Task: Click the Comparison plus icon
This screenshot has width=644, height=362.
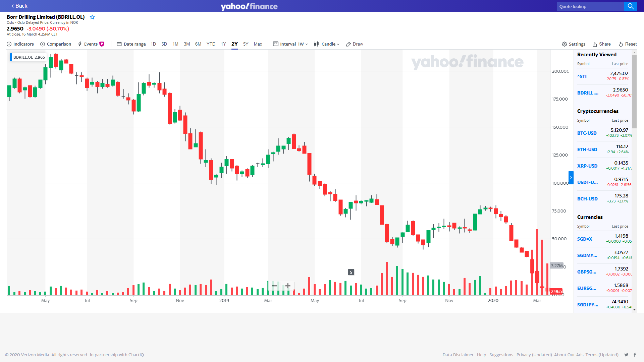Action: point(43,44)
